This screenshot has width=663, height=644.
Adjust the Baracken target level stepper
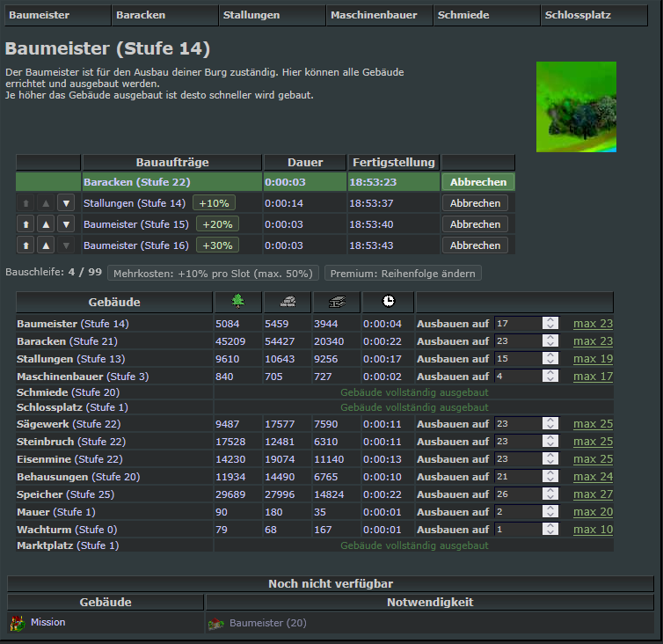pos(550,341)
